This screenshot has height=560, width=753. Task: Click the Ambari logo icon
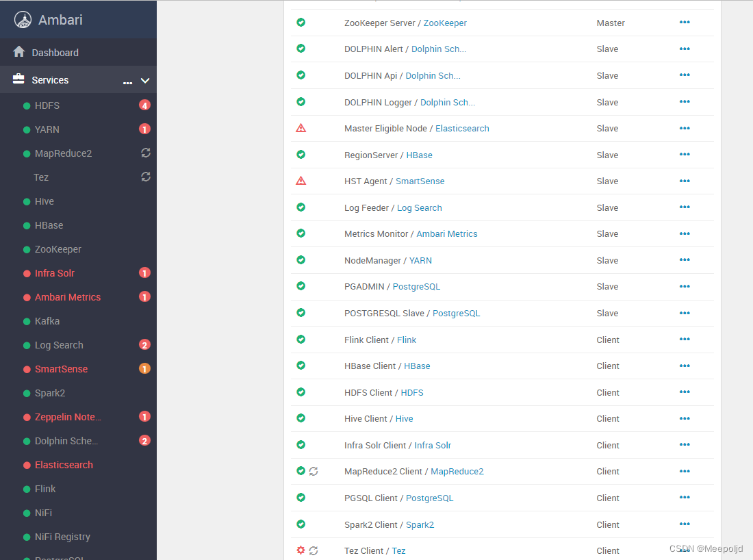23,20
